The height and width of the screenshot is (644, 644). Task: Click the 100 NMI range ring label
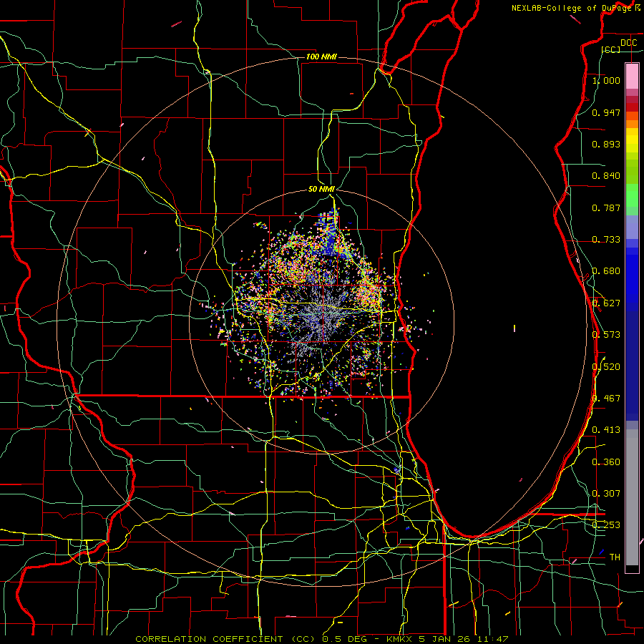(x=321, y=57)
